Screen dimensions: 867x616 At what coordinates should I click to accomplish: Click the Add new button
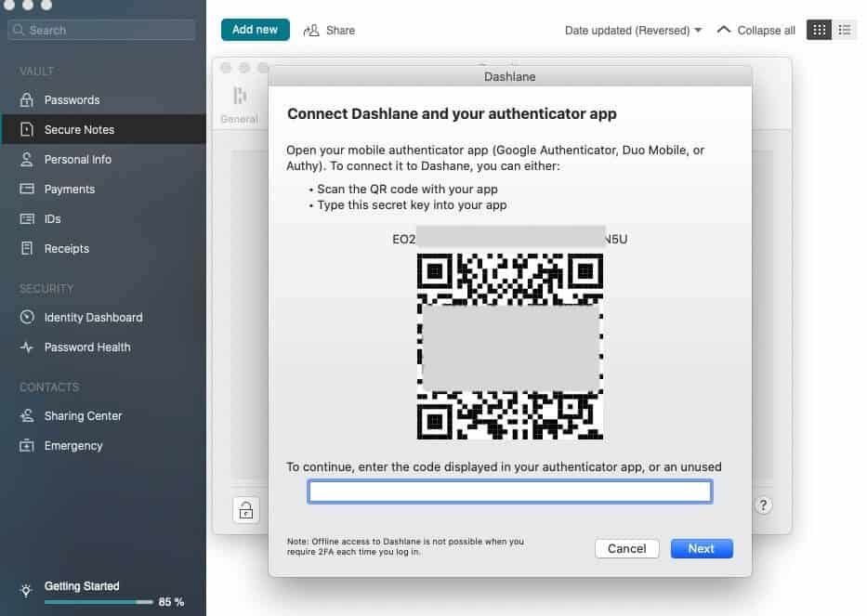click(255, 30)
